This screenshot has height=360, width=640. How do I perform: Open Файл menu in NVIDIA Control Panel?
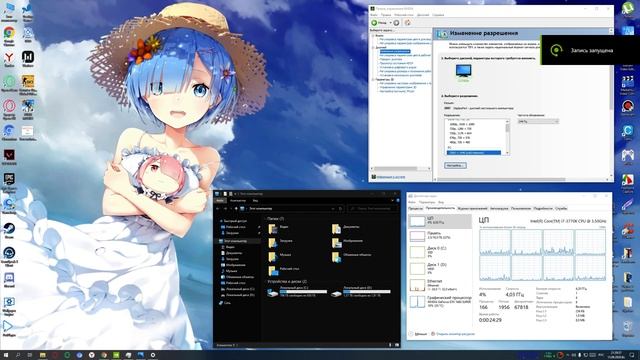click(x=374, y=15)
